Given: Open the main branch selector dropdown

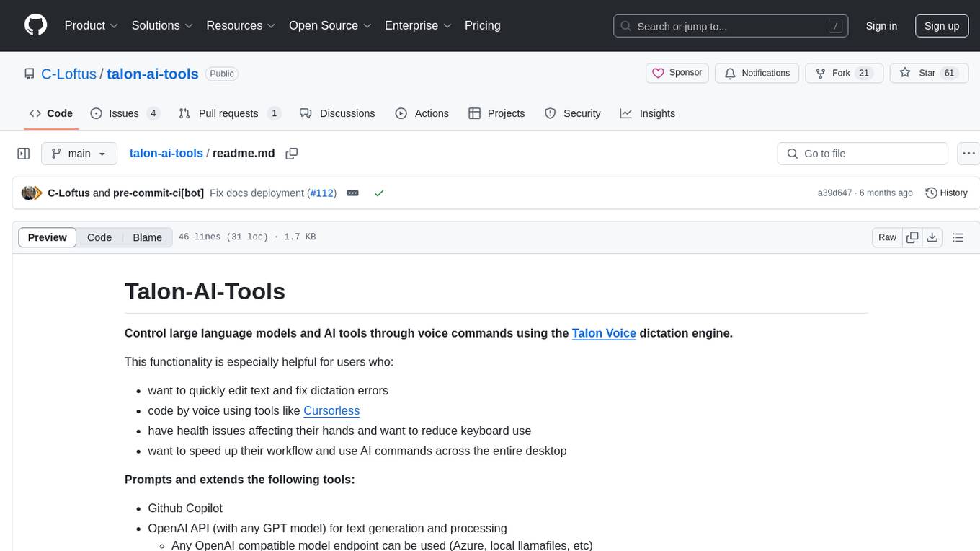Looking at the screenshot, I should pos(79,154).
